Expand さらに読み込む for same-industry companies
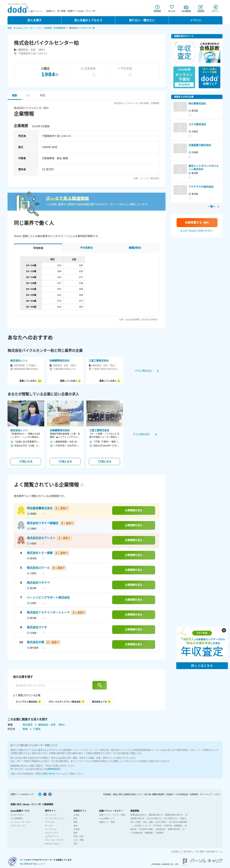The image size is (230, 868). [147, 371]
